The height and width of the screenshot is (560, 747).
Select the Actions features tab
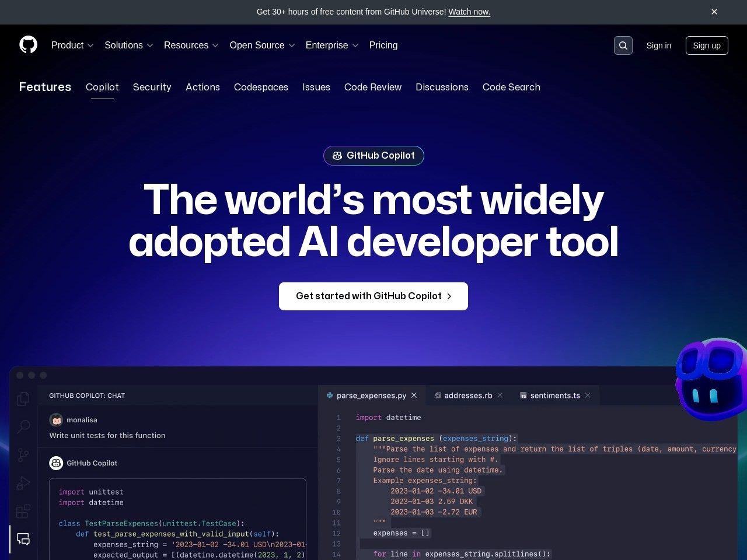tap(203, 87)
